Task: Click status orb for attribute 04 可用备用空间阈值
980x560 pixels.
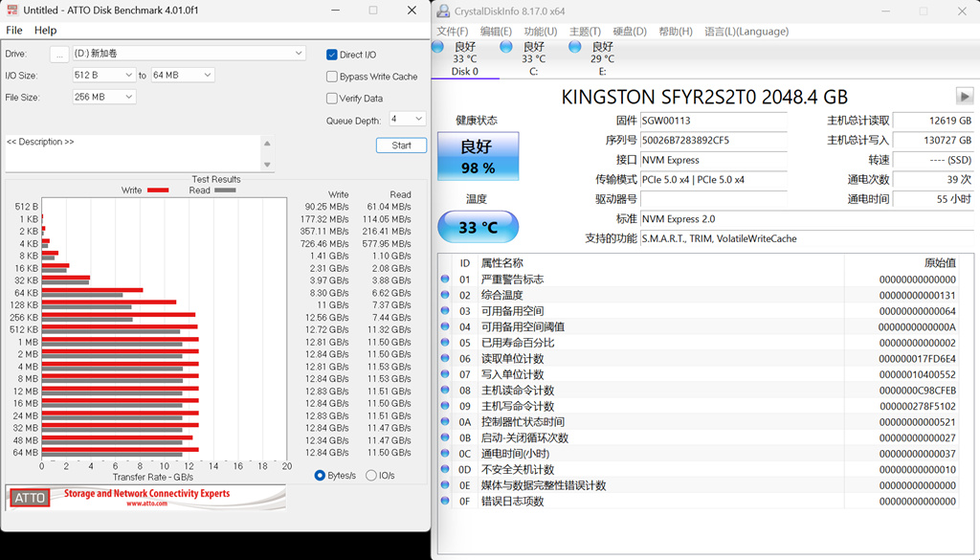Action: tap(445, 326)
